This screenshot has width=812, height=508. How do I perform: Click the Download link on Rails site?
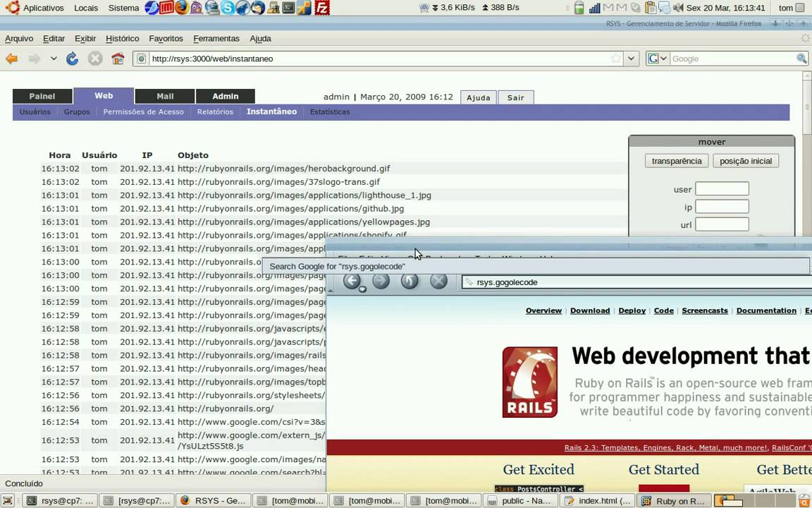(590, 310)
